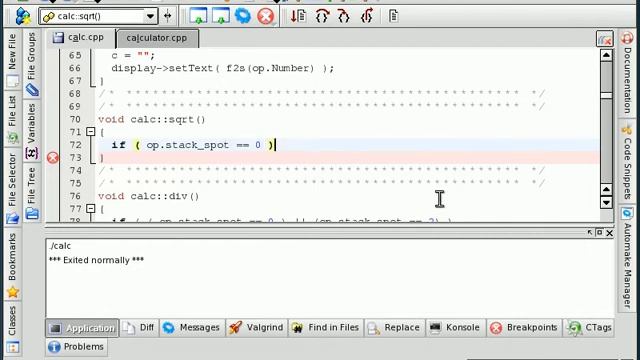Click the sync/jump icon right of the function combo

(x=168, y=16)
